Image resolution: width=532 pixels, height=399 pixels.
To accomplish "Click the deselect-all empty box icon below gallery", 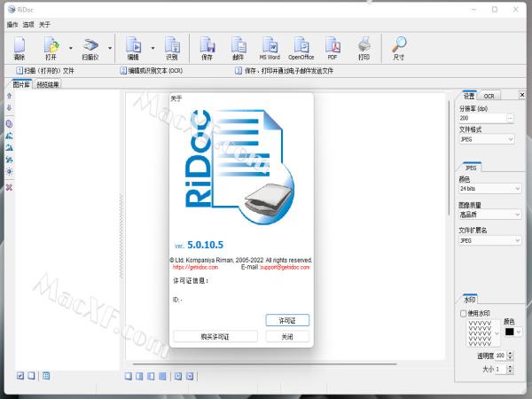I will [31, 376].
